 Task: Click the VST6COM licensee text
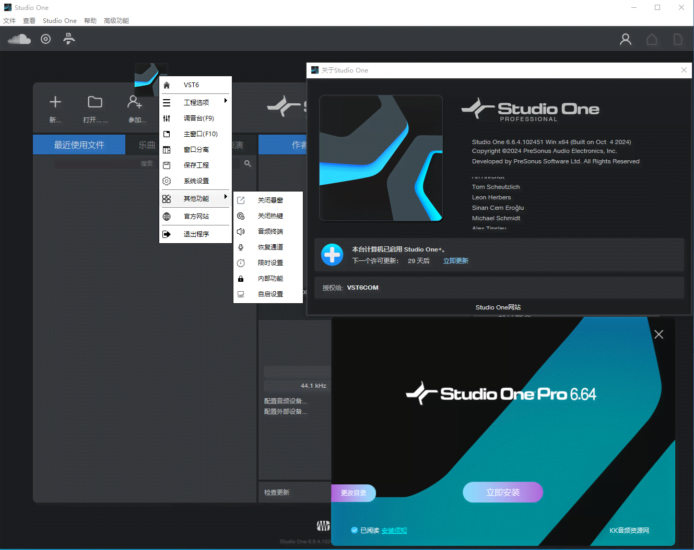pyautogui.click(x=362, y=288)
